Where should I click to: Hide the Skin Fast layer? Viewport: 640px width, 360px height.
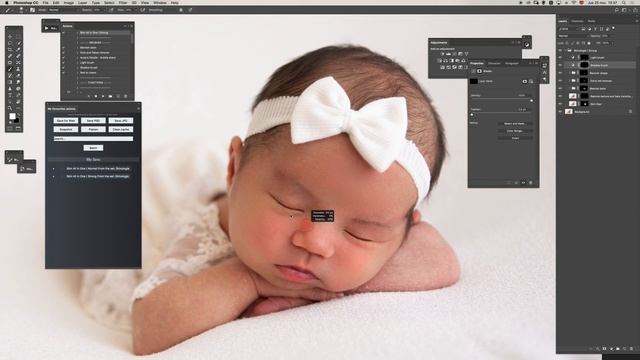click(x=560, y=104)
